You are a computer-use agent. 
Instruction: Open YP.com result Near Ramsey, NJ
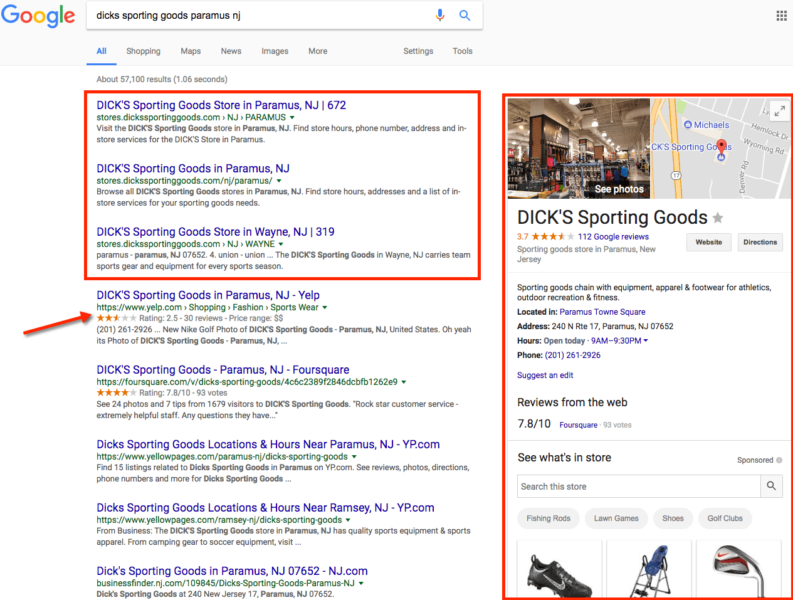coord(265,507)
